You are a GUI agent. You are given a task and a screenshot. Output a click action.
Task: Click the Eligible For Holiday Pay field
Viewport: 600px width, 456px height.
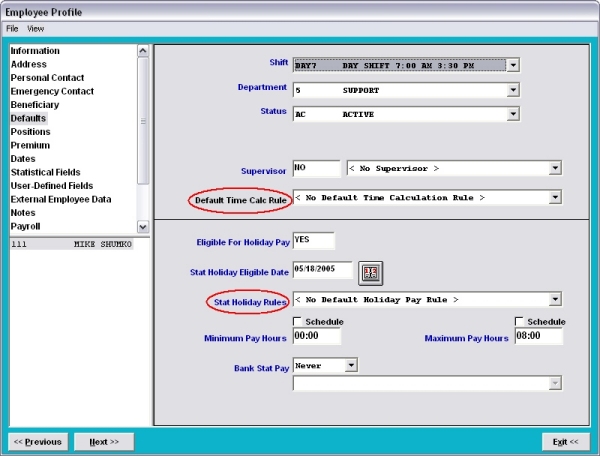313,241
